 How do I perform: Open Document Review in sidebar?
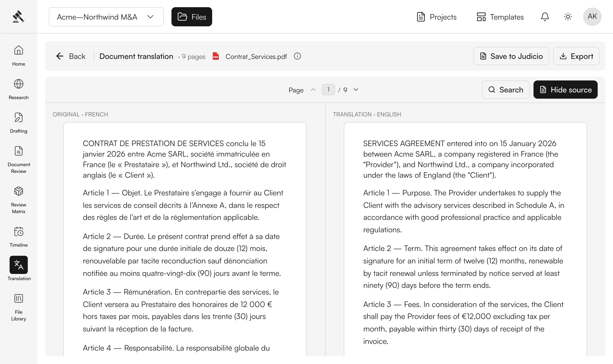19,160
